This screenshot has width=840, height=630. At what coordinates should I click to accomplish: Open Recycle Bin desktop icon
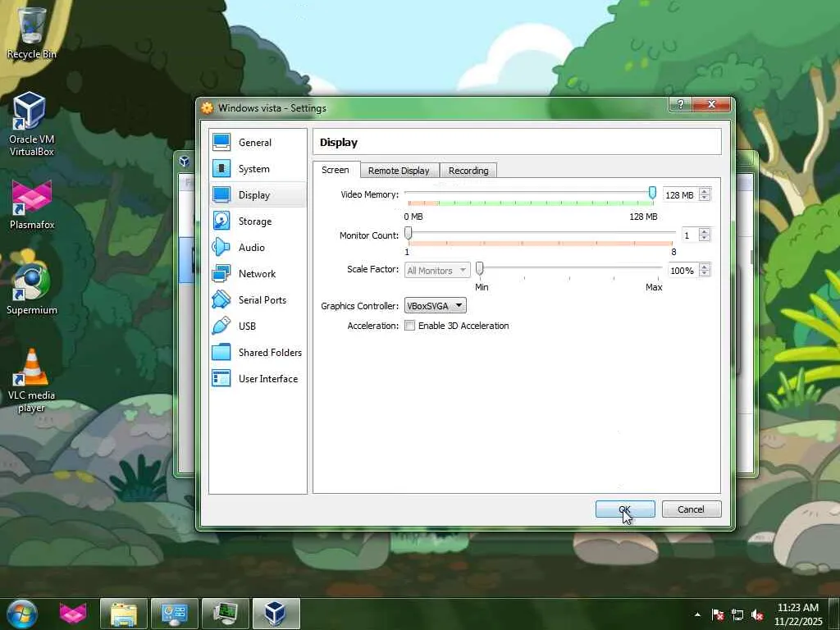point(31,33)
